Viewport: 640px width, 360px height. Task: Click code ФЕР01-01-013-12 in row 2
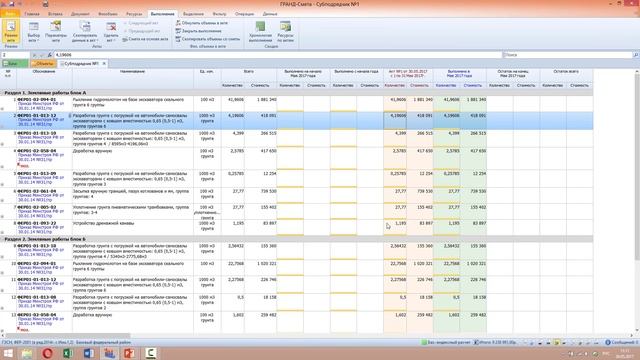coord(37,116)
